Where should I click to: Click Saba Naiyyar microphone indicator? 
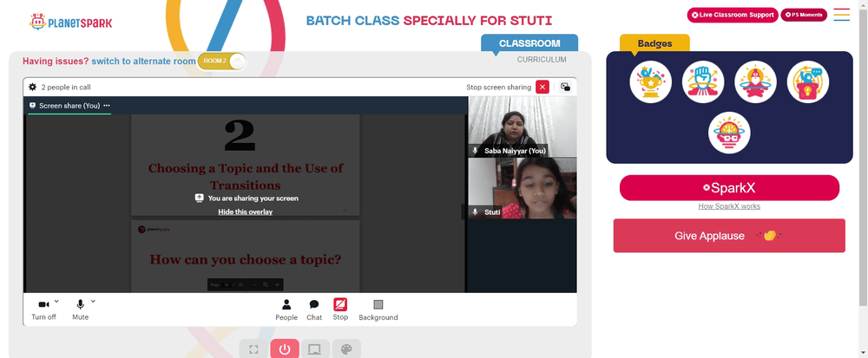(475, 150)
